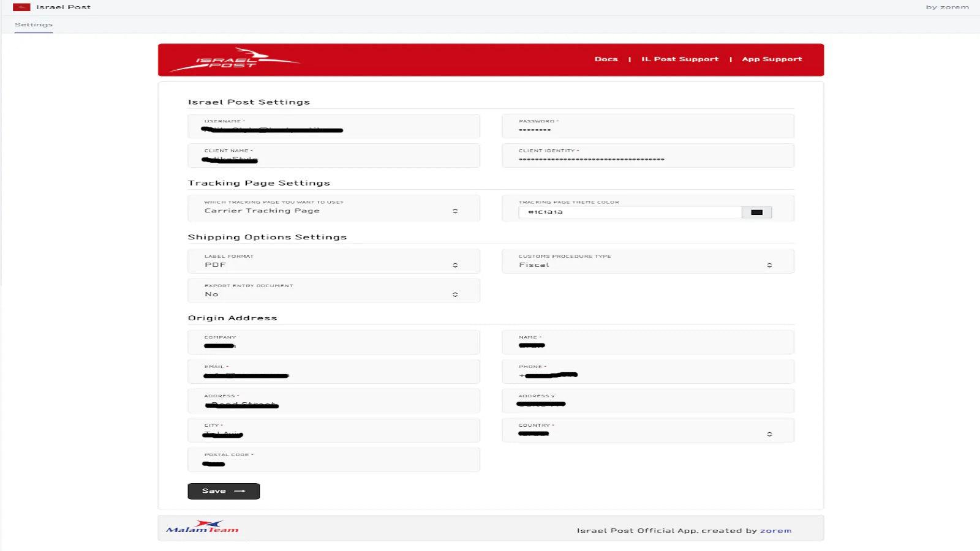The image size is (980, 551).
Task: Click the MalamTeam logo in the footer
Action: click(202, 527)
